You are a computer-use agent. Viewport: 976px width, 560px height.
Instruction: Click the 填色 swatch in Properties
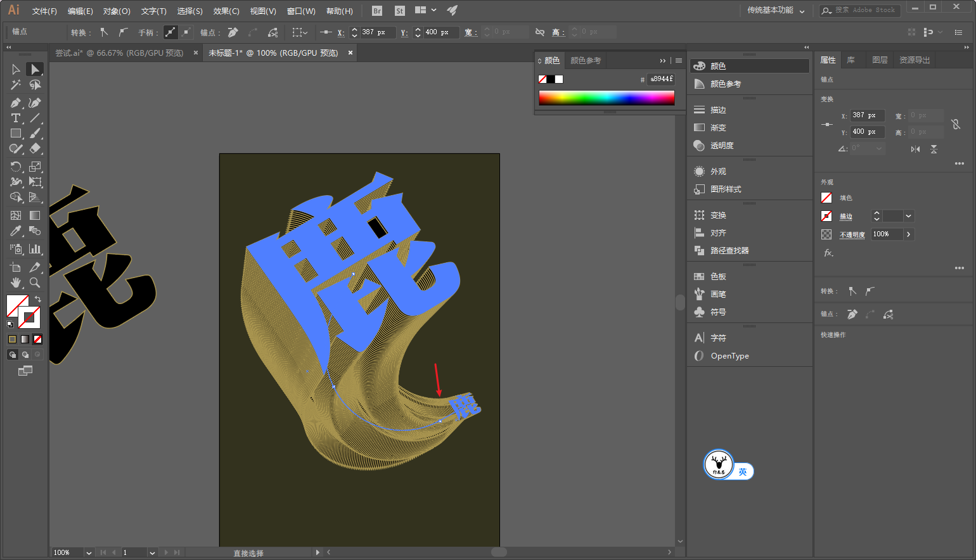[x=826, y=198]
